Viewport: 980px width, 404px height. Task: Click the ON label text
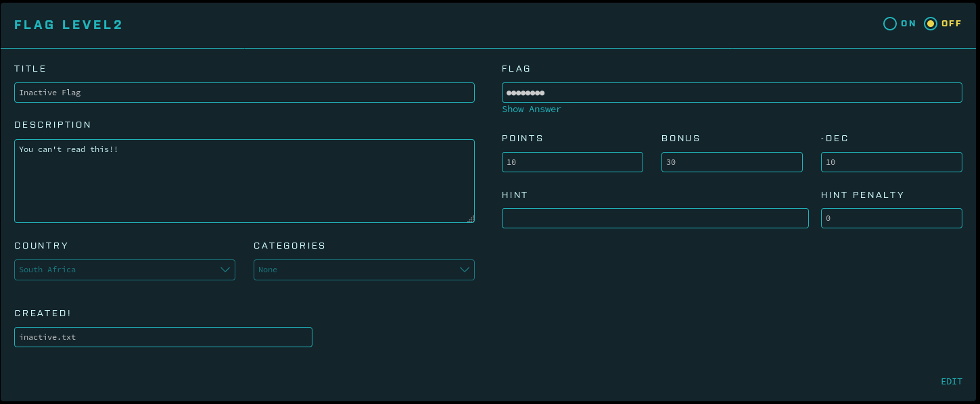908,24
